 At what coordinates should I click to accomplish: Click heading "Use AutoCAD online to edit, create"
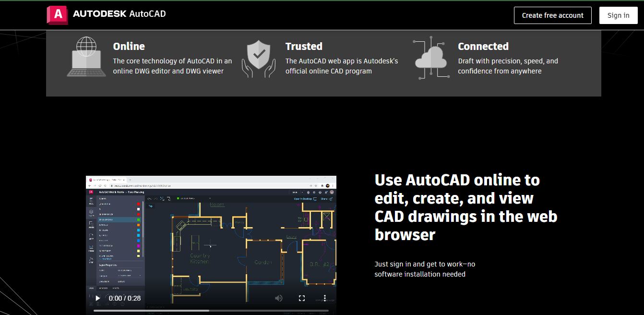coord(457,189)
